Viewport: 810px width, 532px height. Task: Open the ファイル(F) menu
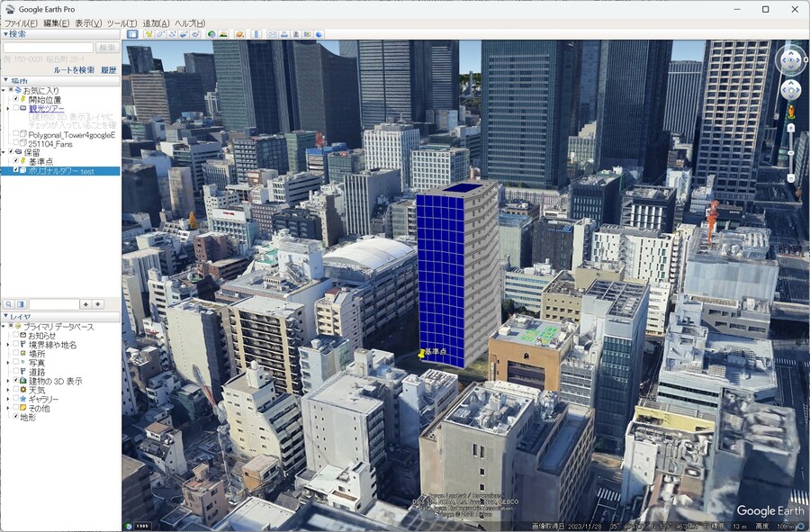pos(21,23)
